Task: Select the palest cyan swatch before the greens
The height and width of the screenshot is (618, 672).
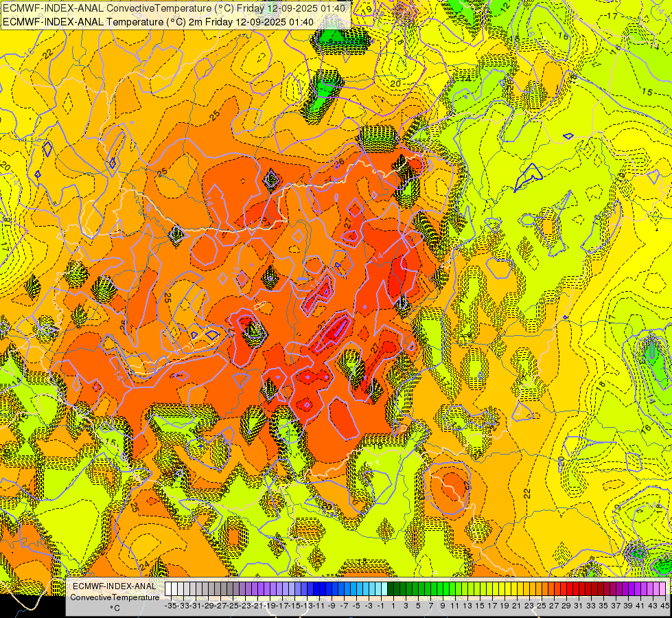Action: pos(384,589)
